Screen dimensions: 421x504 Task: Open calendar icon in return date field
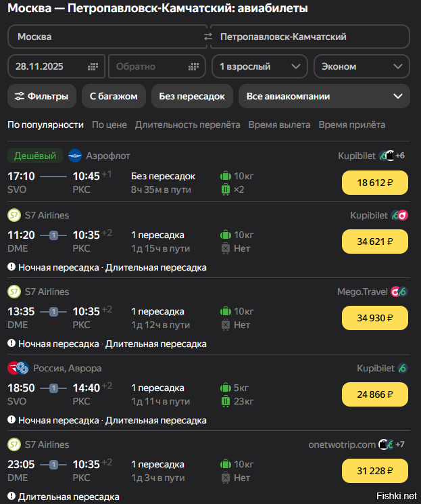194,67
